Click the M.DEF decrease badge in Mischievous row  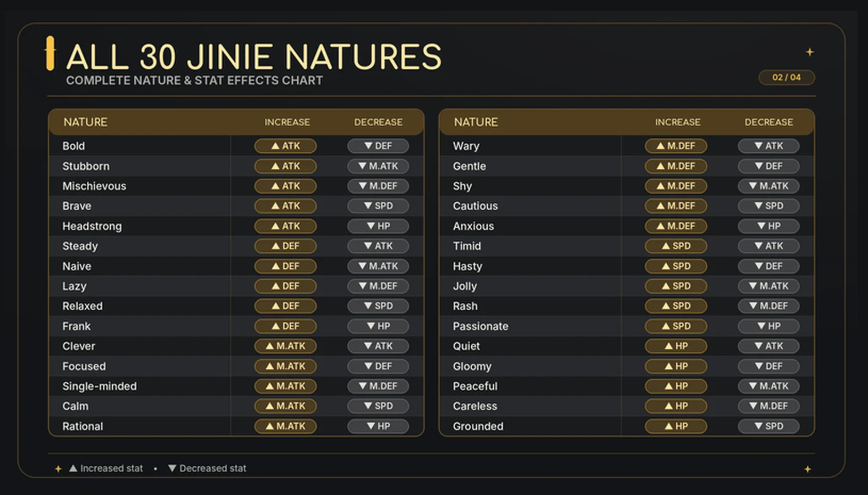click(x=378, y=186)
